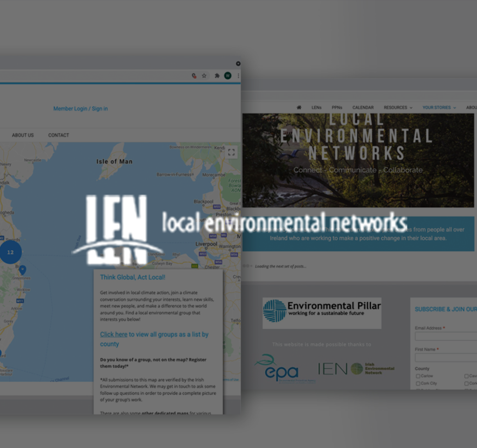Tick the Cork City county checkbox
The width and height of the screenshot is (477, 448).
point(418,384)
